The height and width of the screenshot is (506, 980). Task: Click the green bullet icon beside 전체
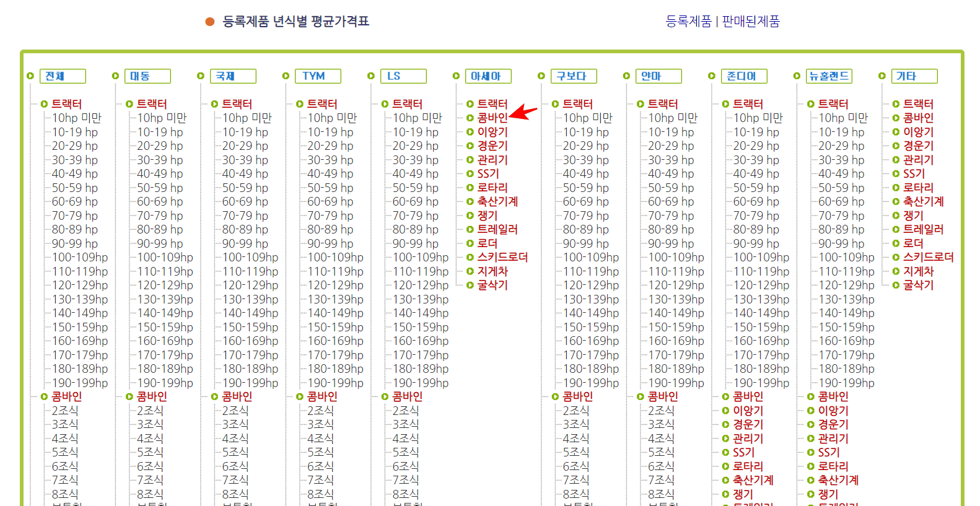click(30, 76)
